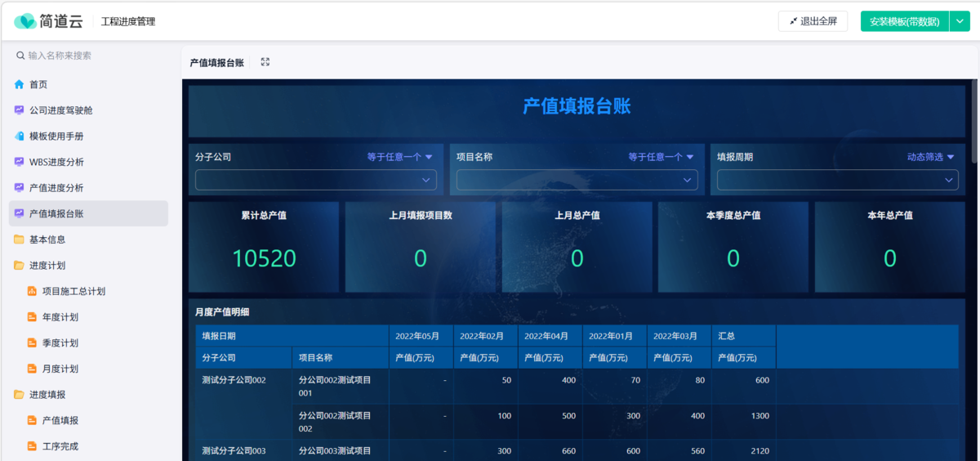The width and height of the screenshot is (980, 461).
Task: Click the 公司进度驾驶舱 dashboard icon
Action: click(x=19, y=110)
